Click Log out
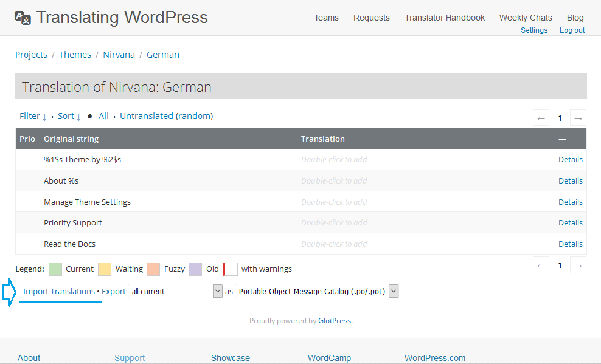 pos(572,30)
